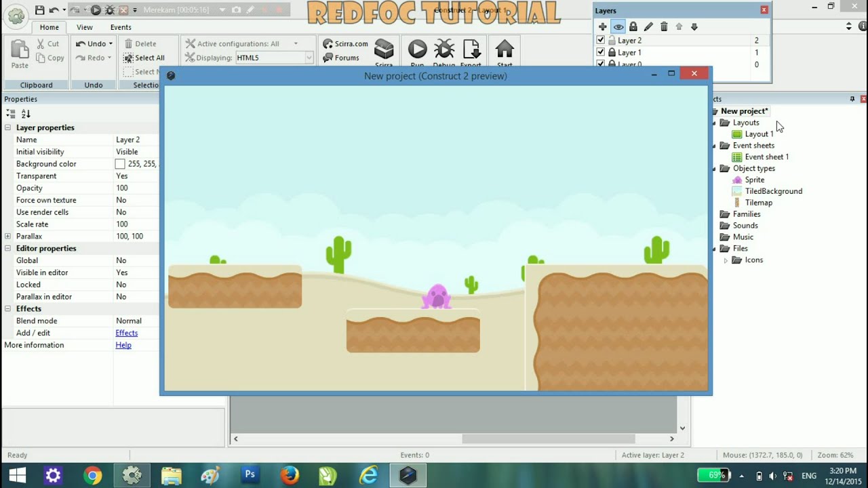
Task: Click the scroll right arrow under layout
Action: 672,439
